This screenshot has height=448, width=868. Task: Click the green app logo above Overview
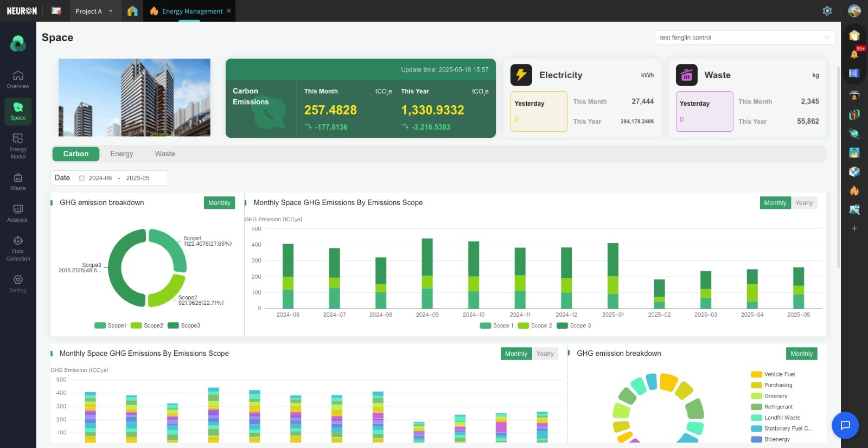point(18,43)
